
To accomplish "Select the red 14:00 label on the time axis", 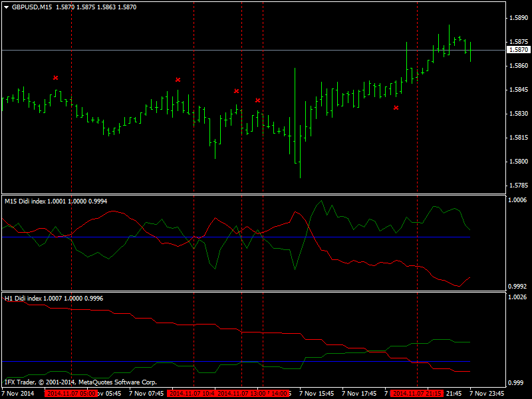I will pos(278,394).
